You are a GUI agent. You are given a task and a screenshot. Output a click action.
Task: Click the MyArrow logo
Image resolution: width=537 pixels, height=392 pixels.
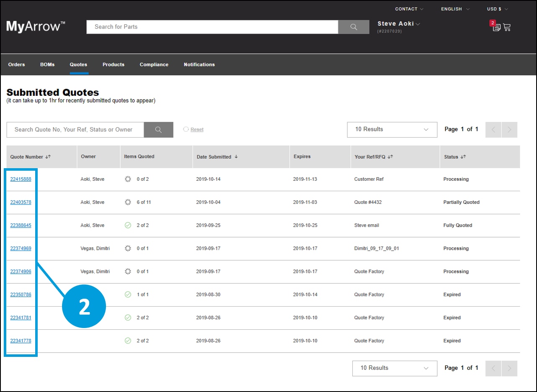click(35, 26)
